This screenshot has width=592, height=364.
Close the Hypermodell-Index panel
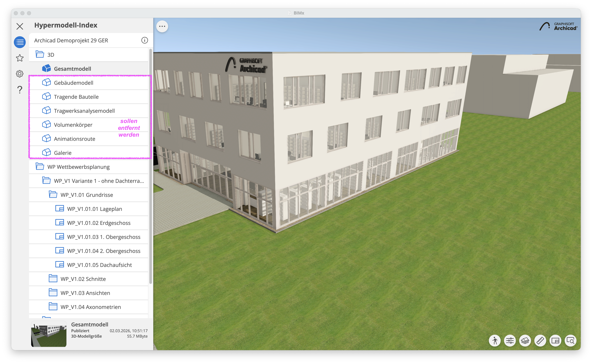click(20, 26)
